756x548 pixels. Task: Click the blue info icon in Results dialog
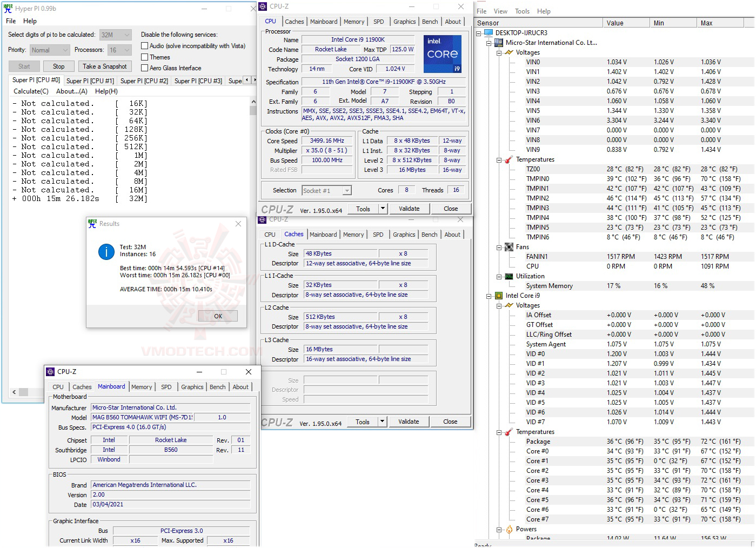pyautogui.click(x=106, y=251)
